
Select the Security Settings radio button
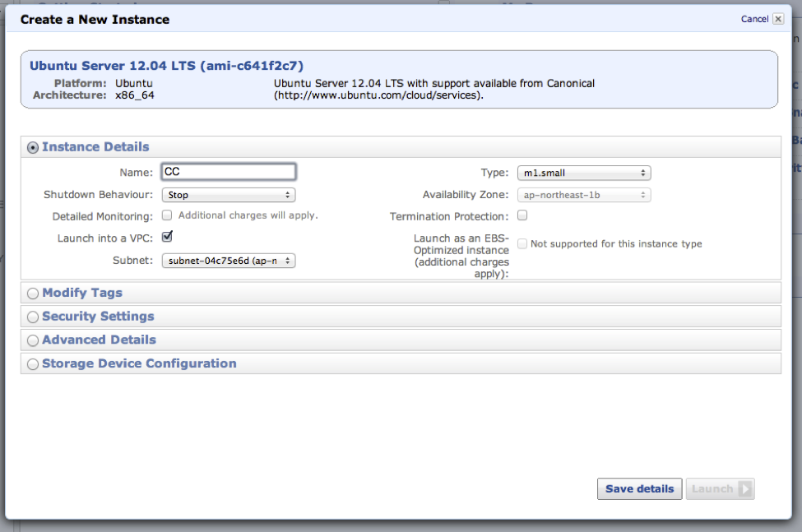tap(33, 317)
